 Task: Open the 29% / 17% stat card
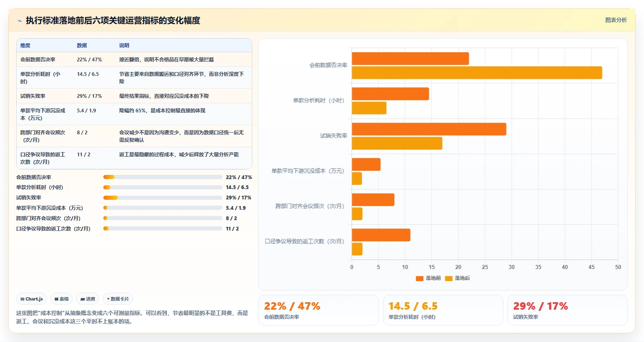point(567,310)
